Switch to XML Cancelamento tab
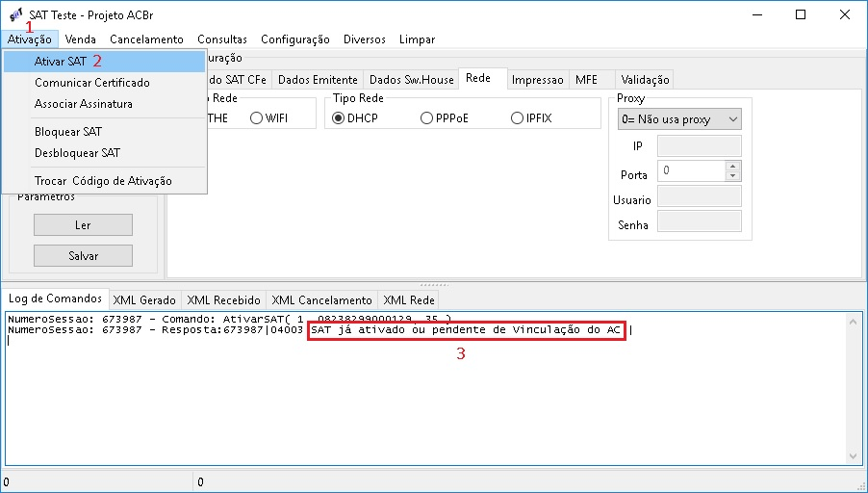The height and width of the screenshot is (493, 868). point(322,300)
